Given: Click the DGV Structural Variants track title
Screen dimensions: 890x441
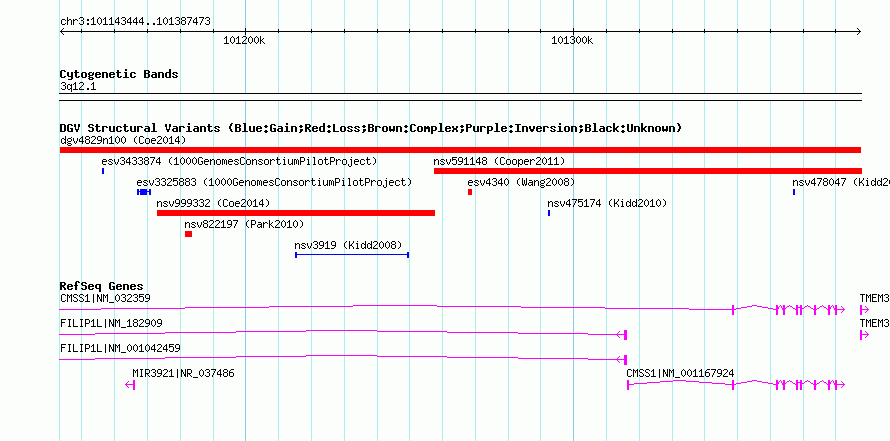Looking at the screenshot, I should [371, 128].
